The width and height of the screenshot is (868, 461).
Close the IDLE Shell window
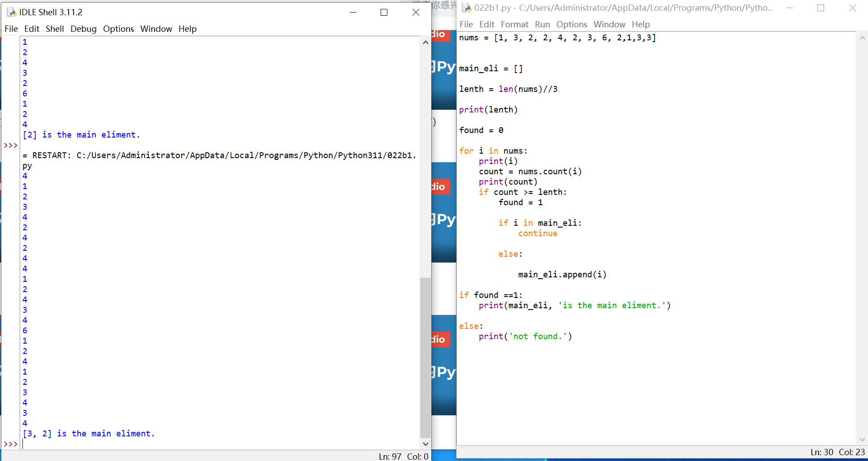pos(416,12)
